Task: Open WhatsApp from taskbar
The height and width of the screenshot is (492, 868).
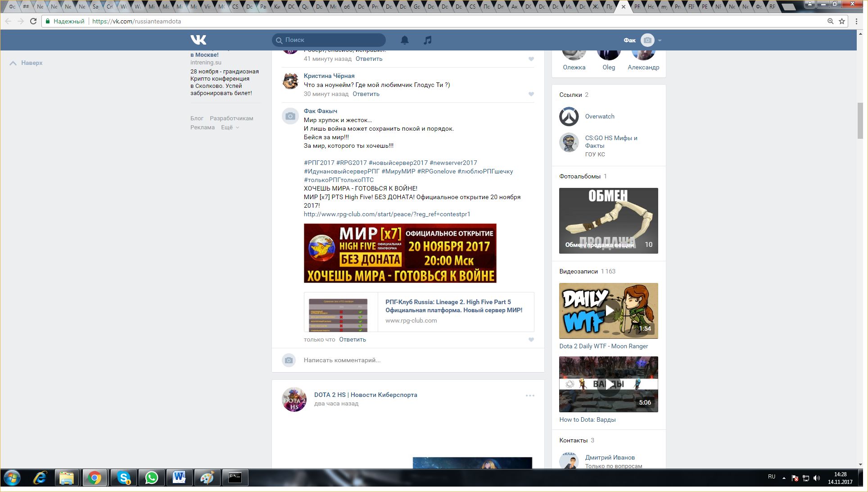Action: click(151, 478)
